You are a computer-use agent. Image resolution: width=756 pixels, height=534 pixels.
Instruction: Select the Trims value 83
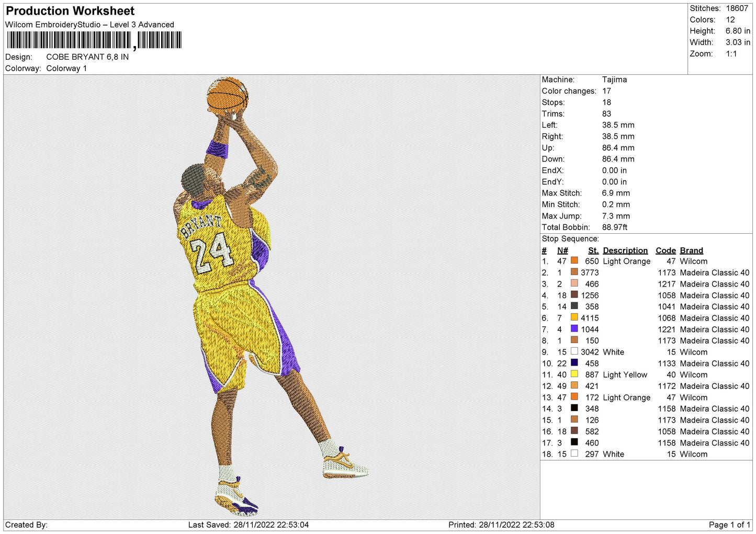pyautogui.click(x=606, y=113)
